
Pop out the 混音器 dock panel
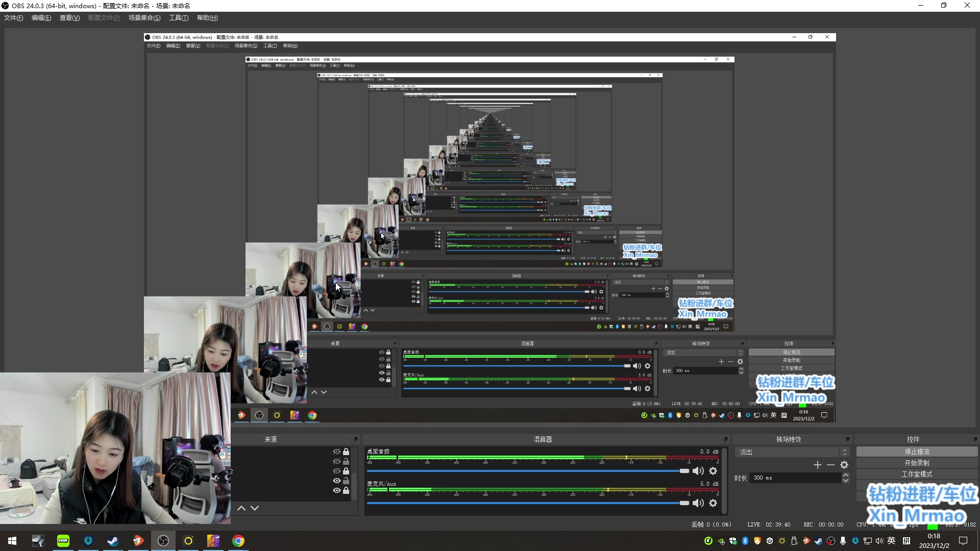pos(725,439)
